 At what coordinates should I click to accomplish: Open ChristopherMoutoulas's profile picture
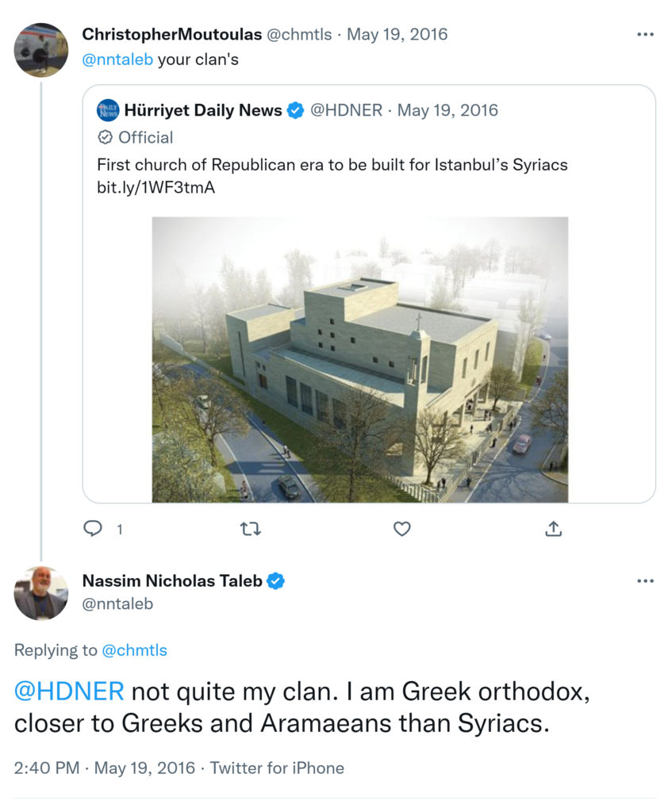[41, 50]
